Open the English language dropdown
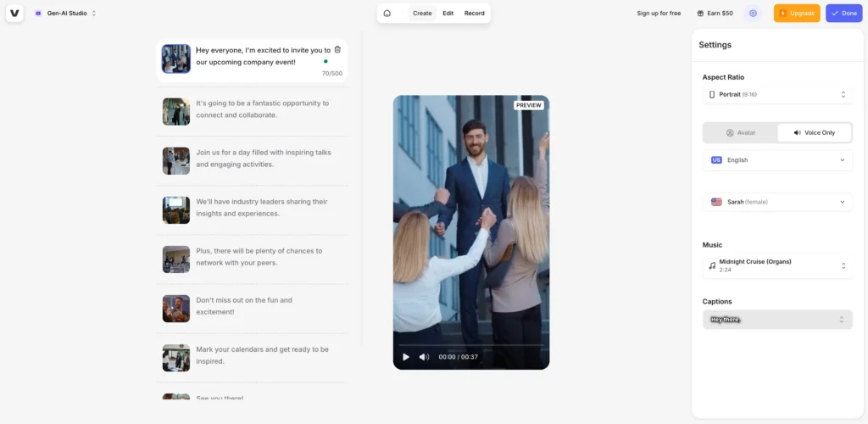This screenshot has height=424, width=868. click(x=777, y=160)
